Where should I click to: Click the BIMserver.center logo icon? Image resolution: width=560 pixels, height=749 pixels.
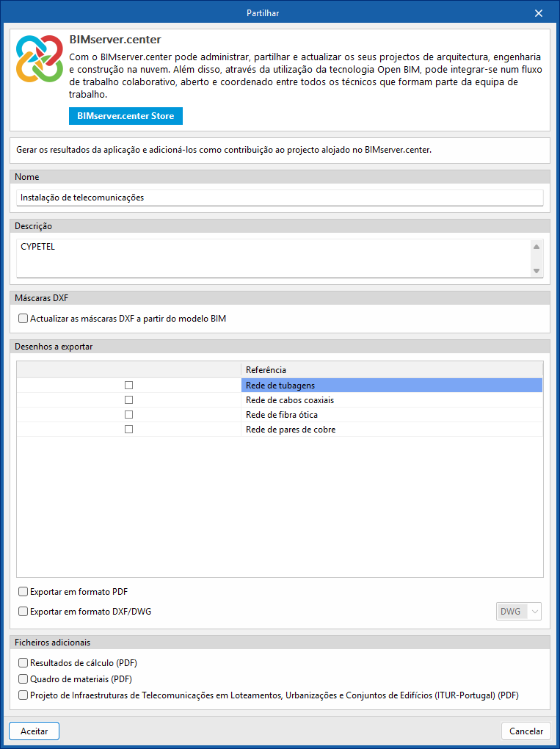point(40,58)
